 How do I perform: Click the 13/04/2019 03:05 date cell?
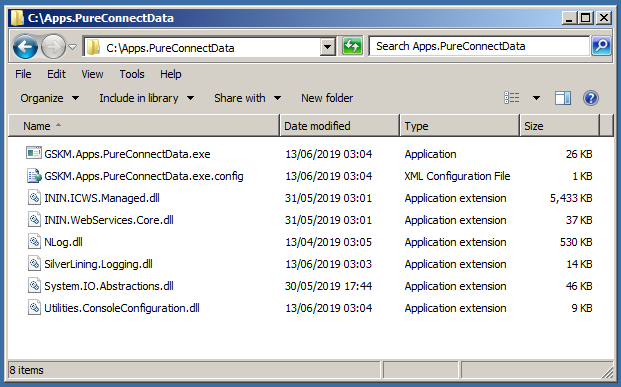[x=328, y=242]
